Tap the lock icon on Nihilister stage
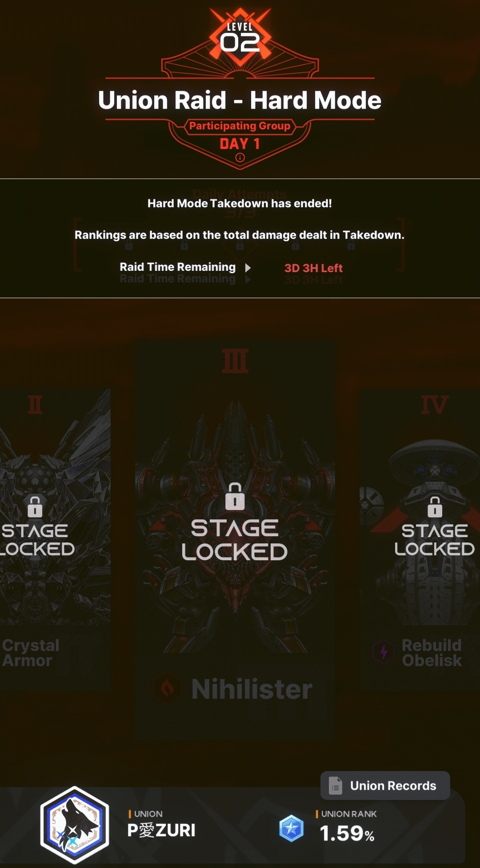Screen dimensions: 480x868 tap(235, 496)
